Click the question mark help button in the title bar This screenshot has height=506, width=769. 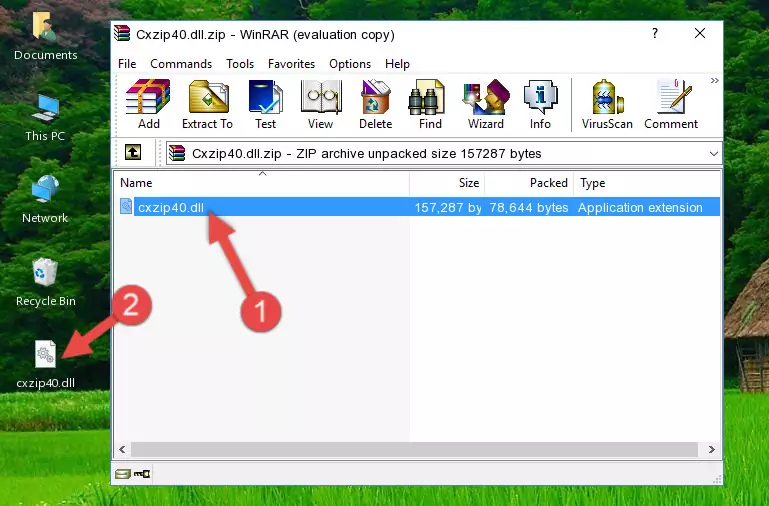click(x=655, y=33)
